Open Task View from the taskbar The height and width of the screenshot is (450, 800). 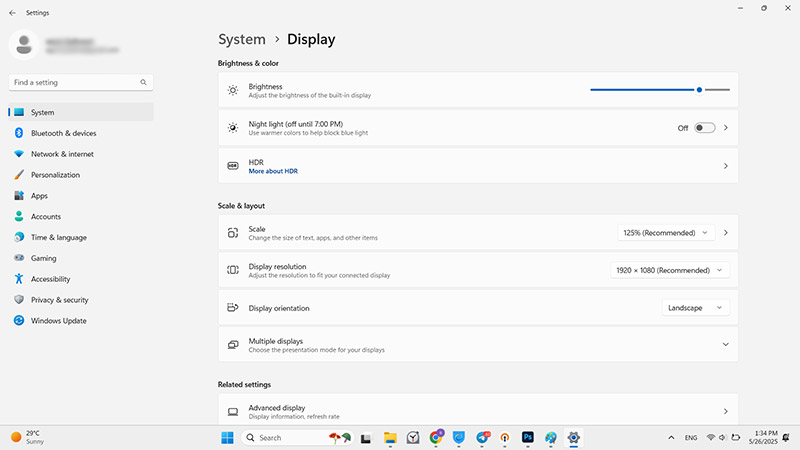click(x=366, y=438)
